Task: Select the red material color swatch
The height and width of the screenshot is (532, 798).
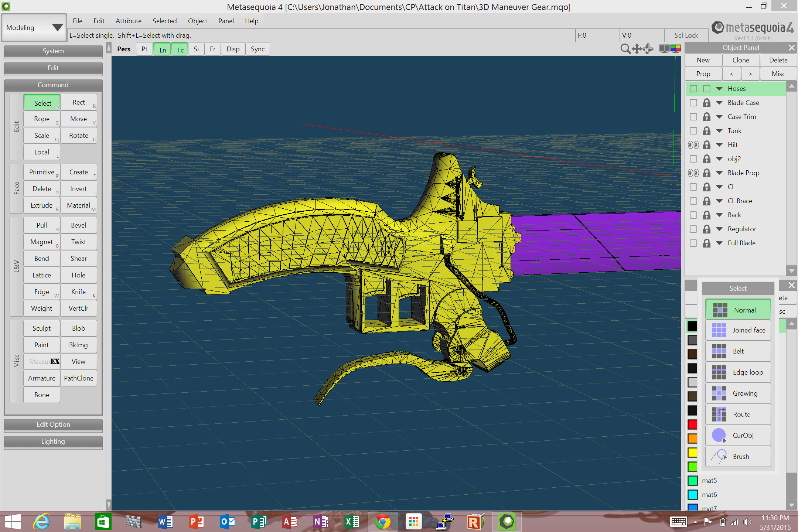Action: point(692,424)
